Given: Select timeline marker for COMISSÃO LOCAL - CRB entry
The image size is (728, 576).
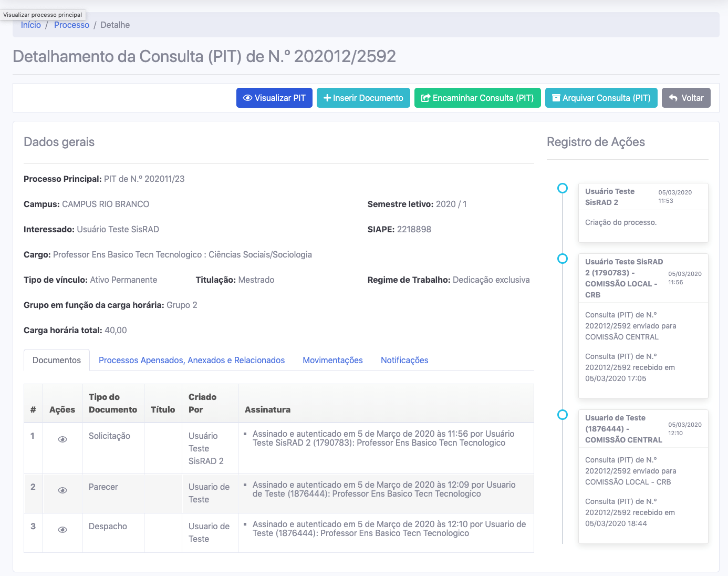Looking at the screenshot, I should (563, 259).
